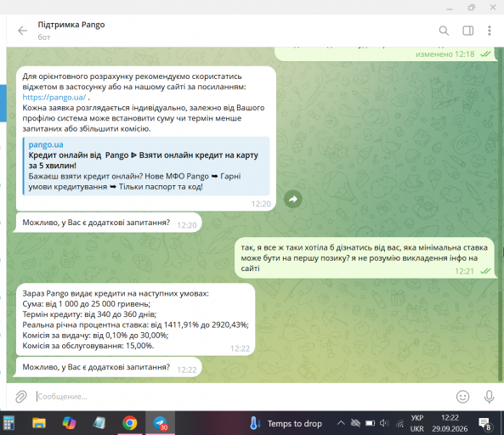Launch the Copilot app from the taskbar
Viewport: 504px width, 435px height.
pyautogui.click(x=69, y=423)
